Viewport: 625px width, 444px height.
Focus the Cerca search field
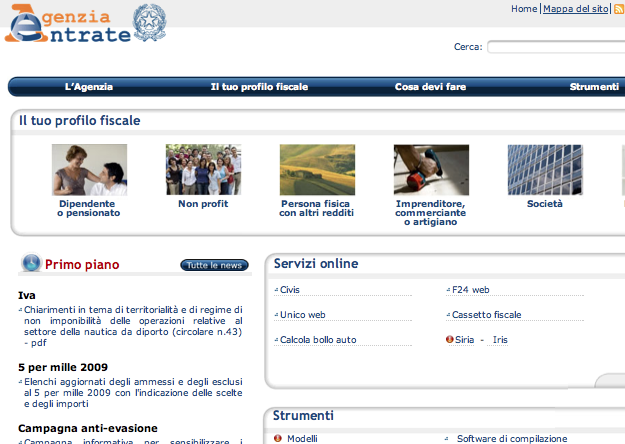[x=556, y=47]
